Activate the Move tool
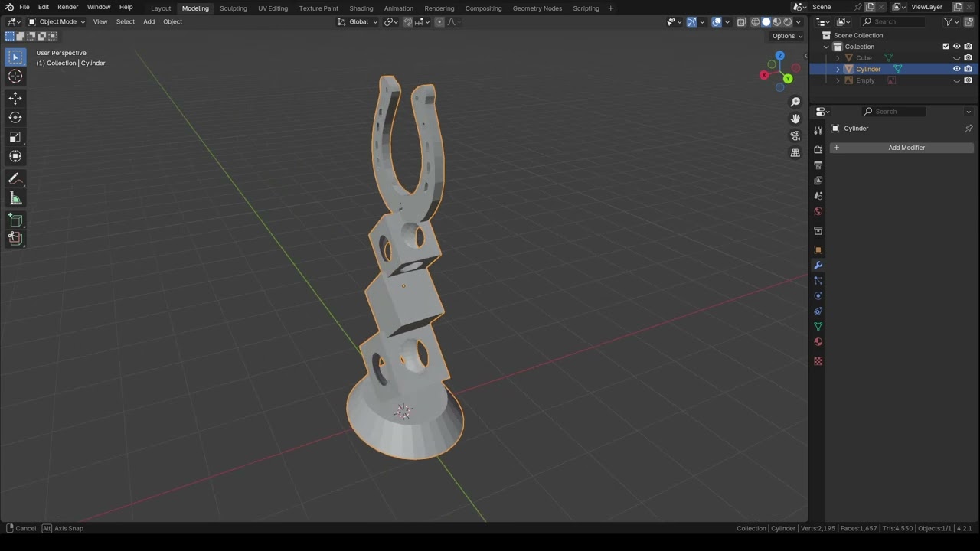Viewport: 980px width, 551px height. (15, 99)
